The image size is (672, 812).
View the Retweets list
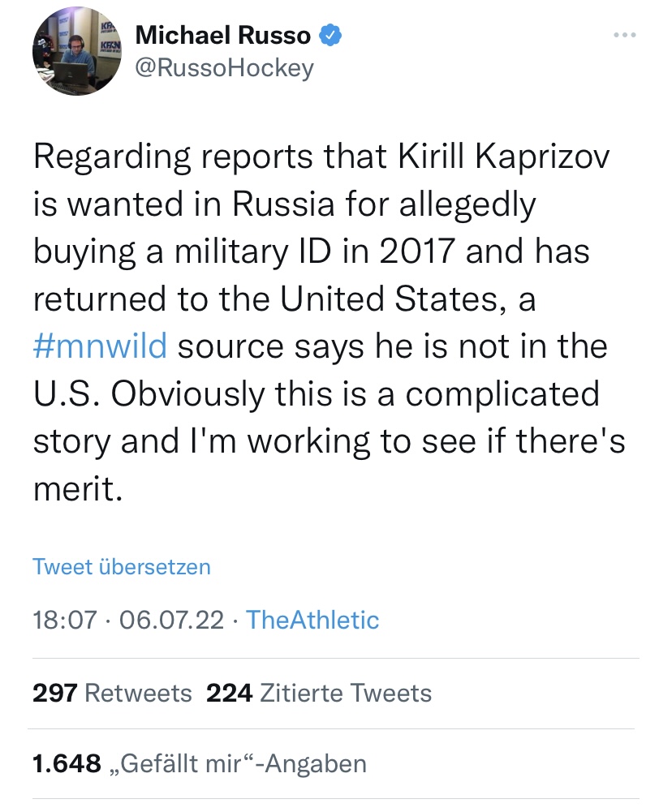click(x=138, y=694)
